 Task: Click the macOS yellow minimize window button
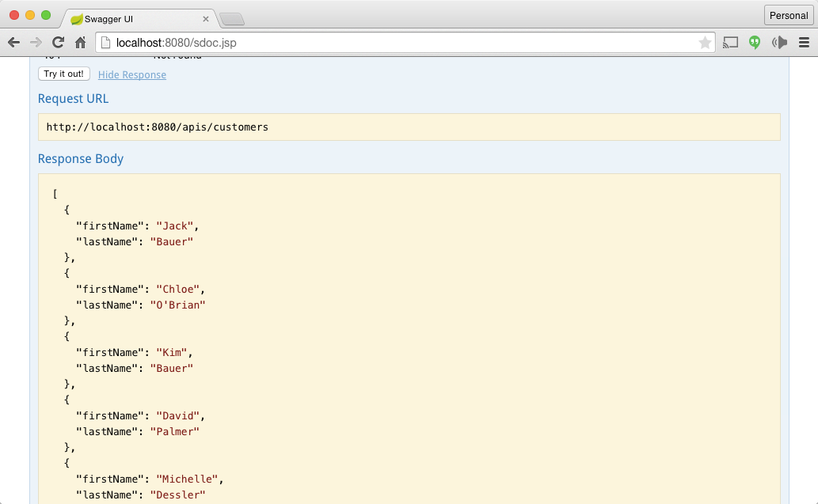pyautogui.click(x=30, y=15)
